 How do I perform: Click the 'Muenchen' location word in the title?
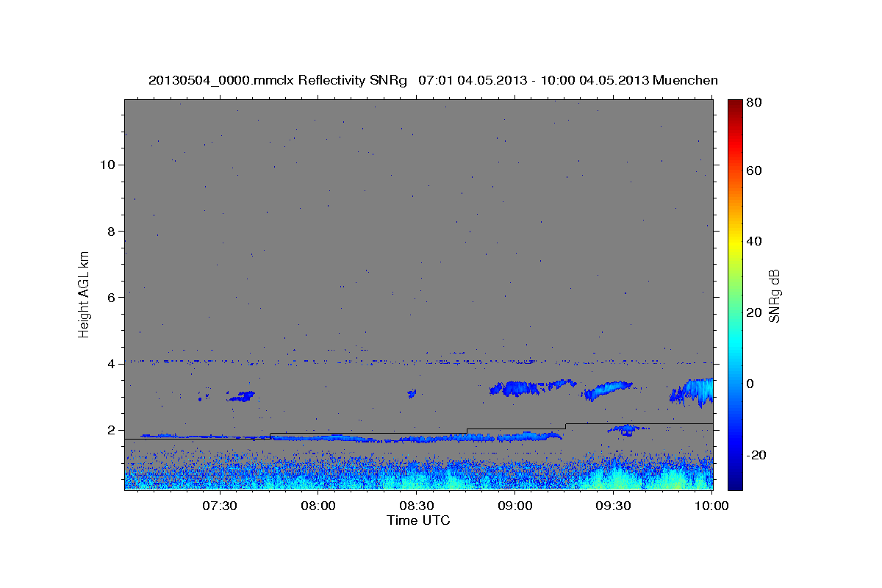(x=685, y=79)
